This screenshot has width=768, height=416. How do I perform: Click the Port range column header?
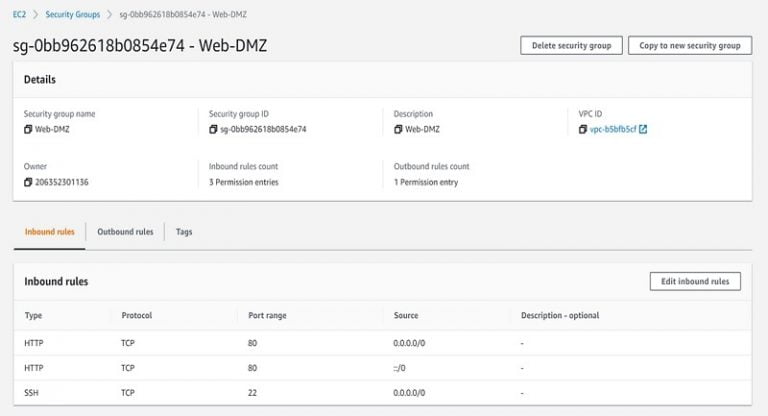(268, 316)
